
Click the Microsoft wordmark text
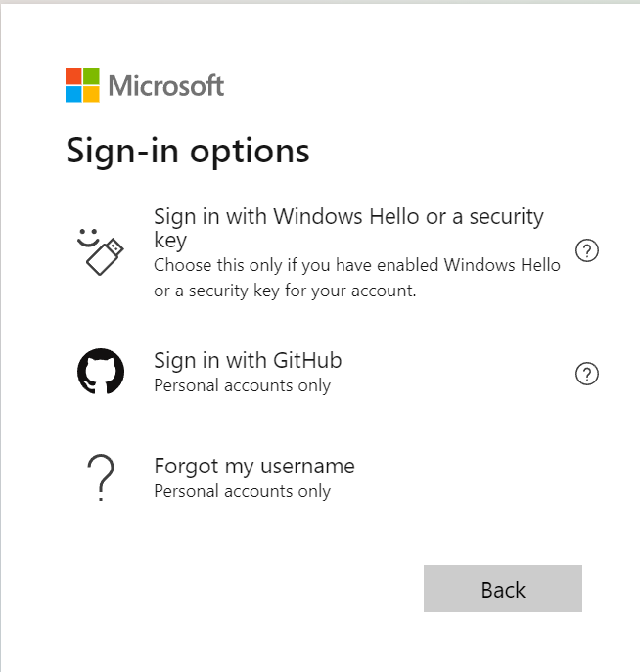[166, 85]
